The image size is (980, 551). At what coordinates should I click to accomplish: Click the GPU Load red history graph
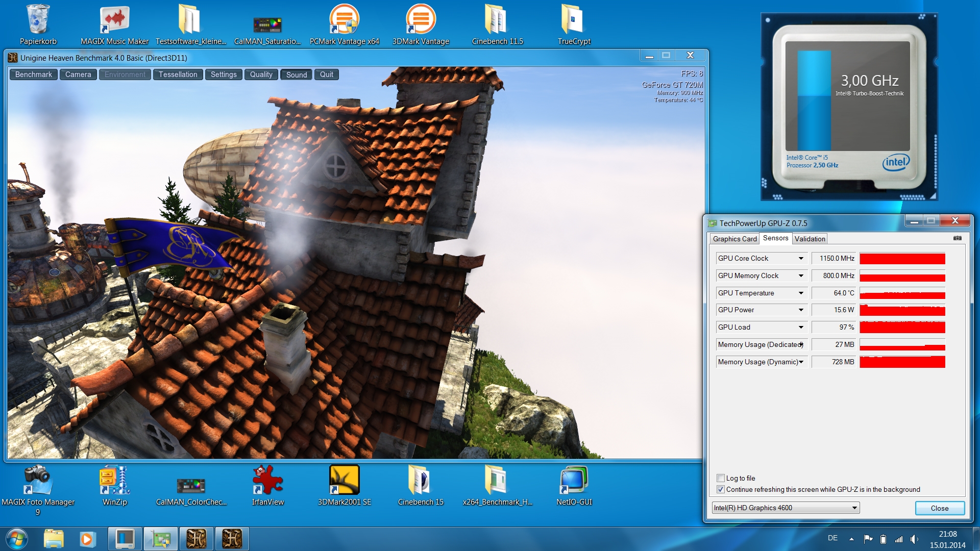pyautogui.click(x=902, y=327)
